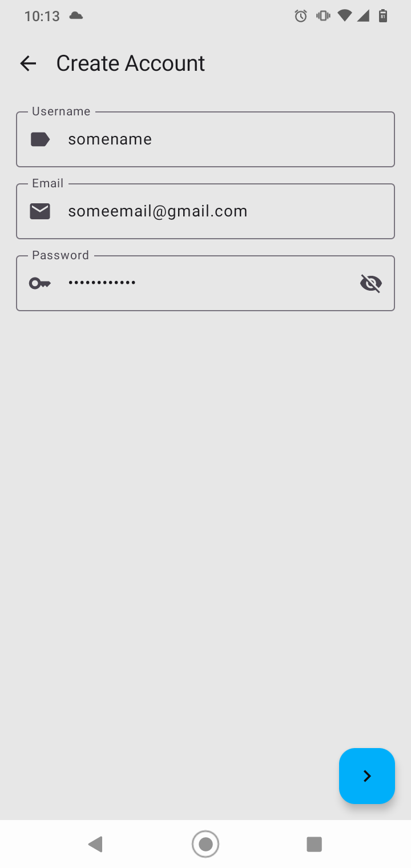Tap the Create Account title
Screen dimensions: 411x868
[x=130, y=63]
